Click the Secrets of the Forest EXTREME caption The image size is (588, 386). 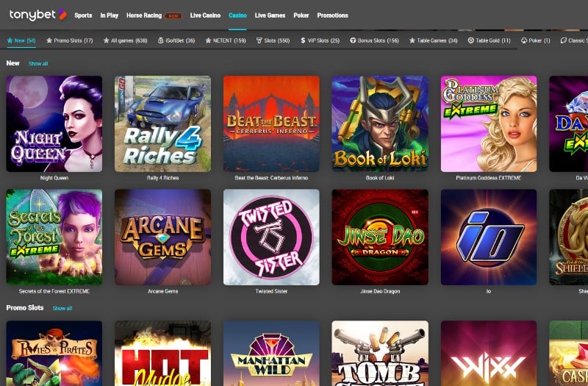54,291
